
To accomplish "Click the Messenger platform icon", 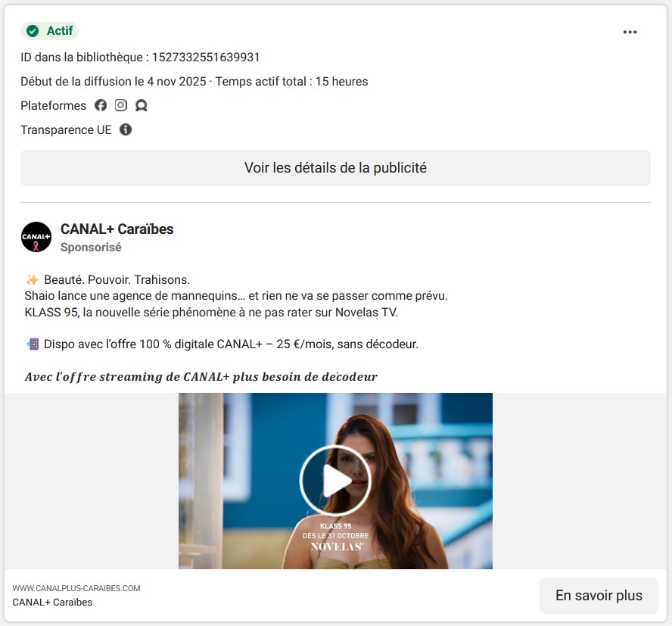I will (142, 105).
